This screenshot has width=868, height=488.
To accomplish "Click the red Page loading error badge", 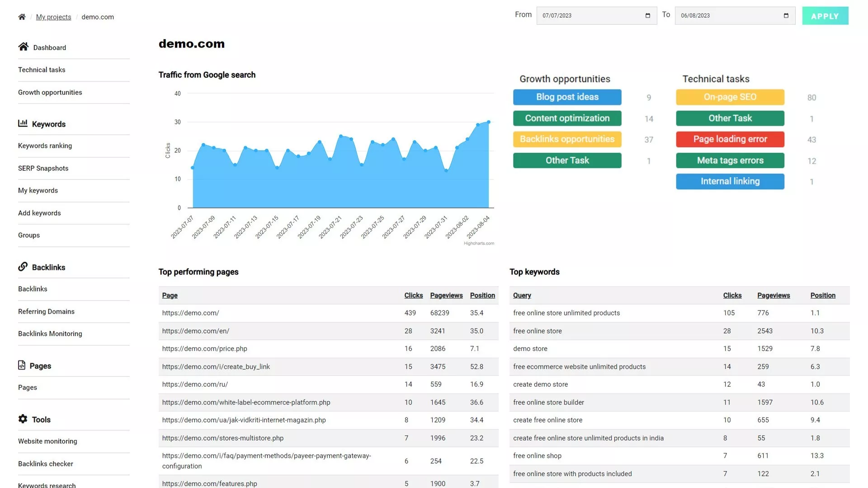I will click(x=730, y=139).
